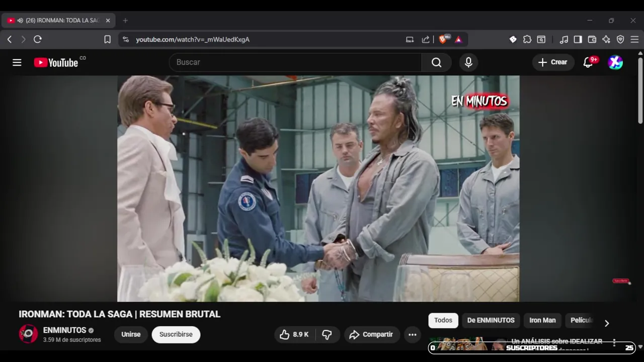Go forward with the browser forward arrow

[x=23, y=39]
